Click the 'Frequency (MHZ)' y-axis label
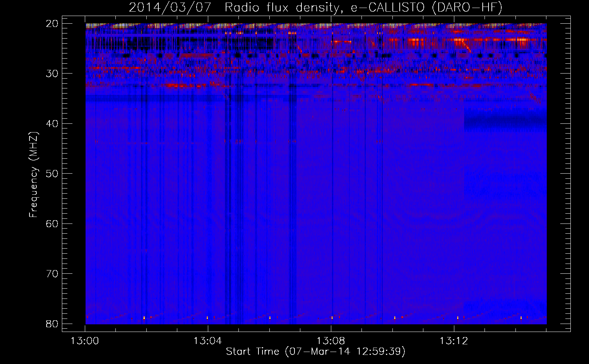The width and height of the screenshot is (589, 364). [33, 175]
